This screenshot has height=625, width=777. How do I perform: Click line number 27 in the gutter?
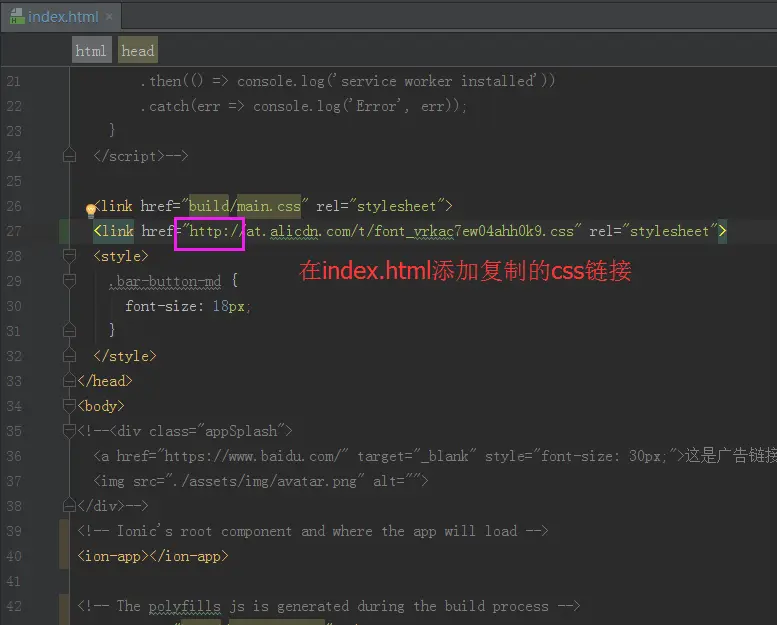tap(14, 231)
